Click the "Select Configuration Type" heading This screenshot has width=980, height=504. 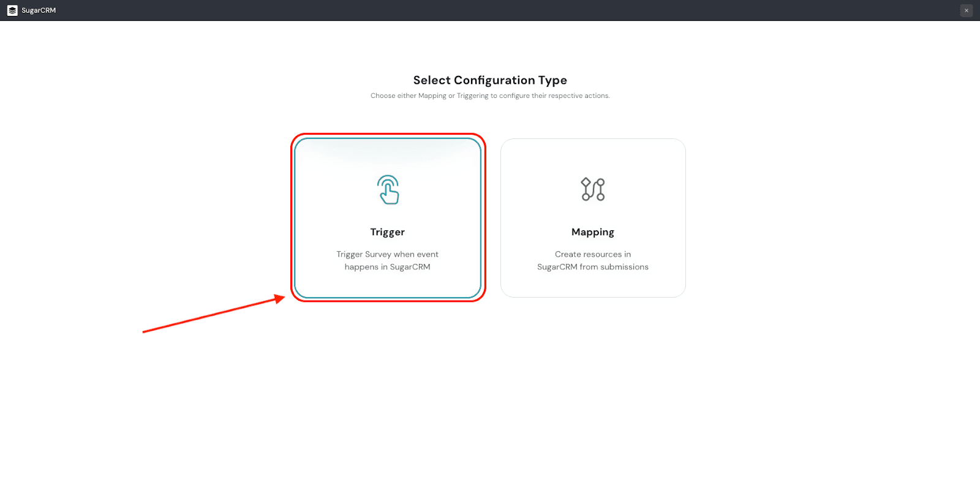[x=490, y=80]
